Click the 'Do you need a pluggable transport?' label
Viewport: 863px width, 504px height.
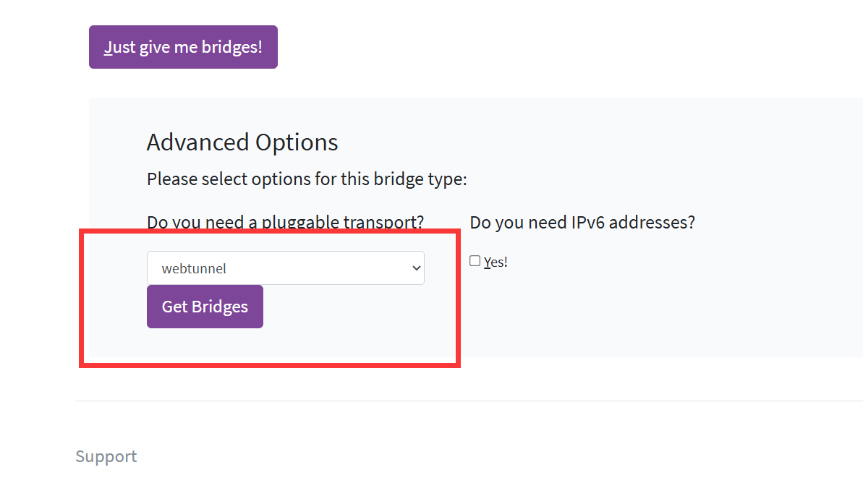coord(285,222)
